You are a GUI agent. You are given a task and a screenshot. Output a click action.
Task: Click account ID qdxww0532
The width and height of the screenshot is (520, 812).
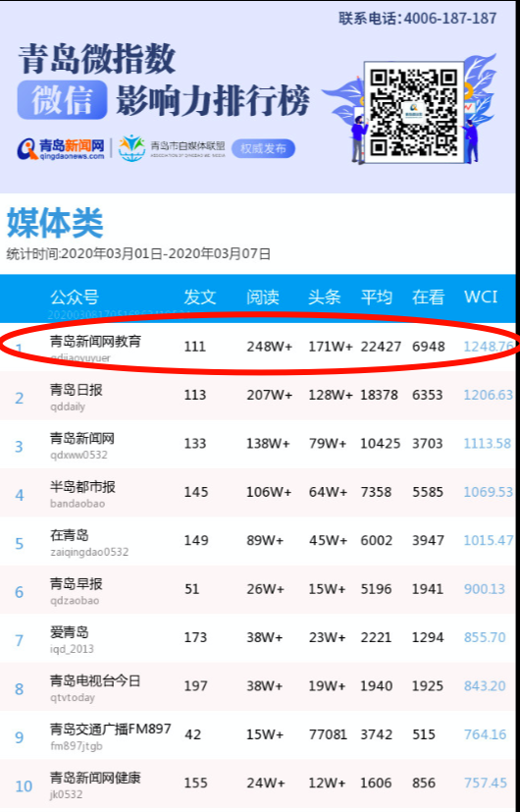coord(78,456)
